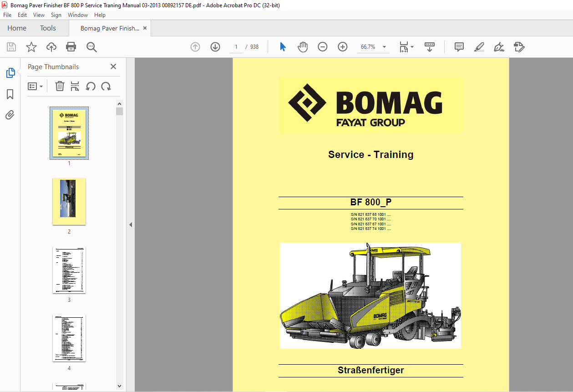Switch to the Tools tab
This screenshot has height=392, width=573.
[48, 28]
